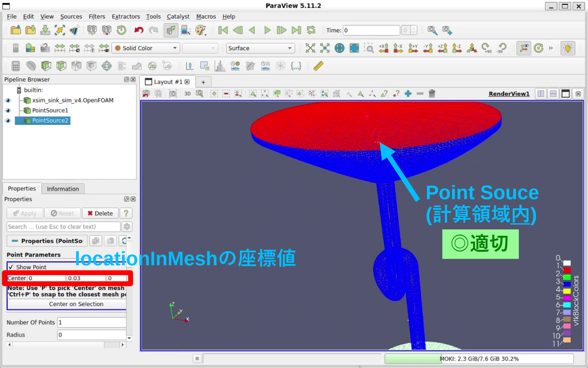
Task: Click the Undo toolbar icon
Action: [139, 30]
